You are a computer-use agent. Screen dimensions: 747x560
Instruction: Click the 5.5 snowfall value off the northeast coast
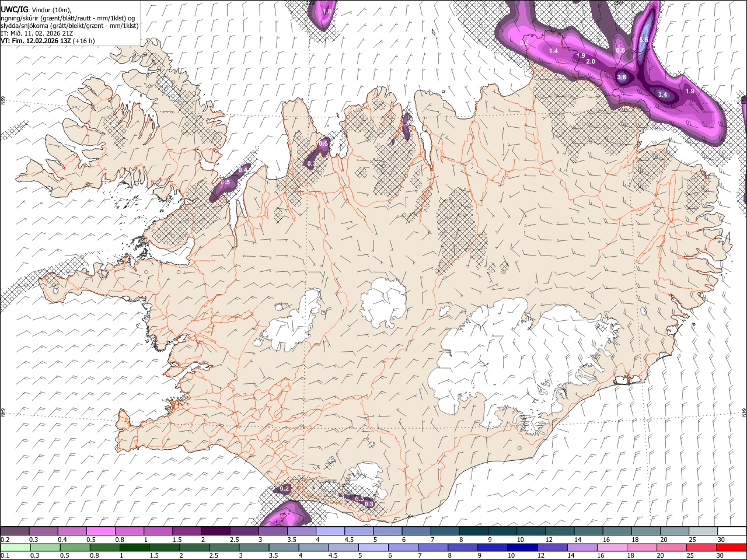(644, 40)
